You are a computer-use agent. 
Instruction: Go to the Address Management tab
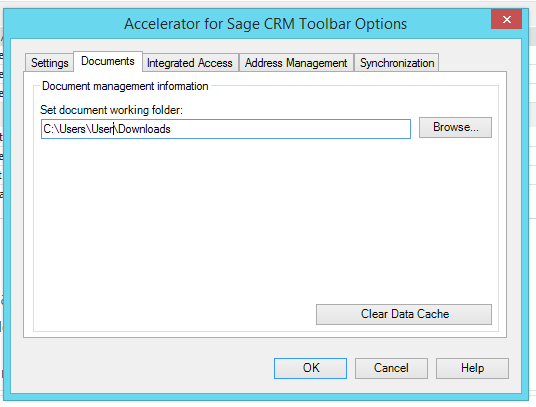[x=296, y=63]
